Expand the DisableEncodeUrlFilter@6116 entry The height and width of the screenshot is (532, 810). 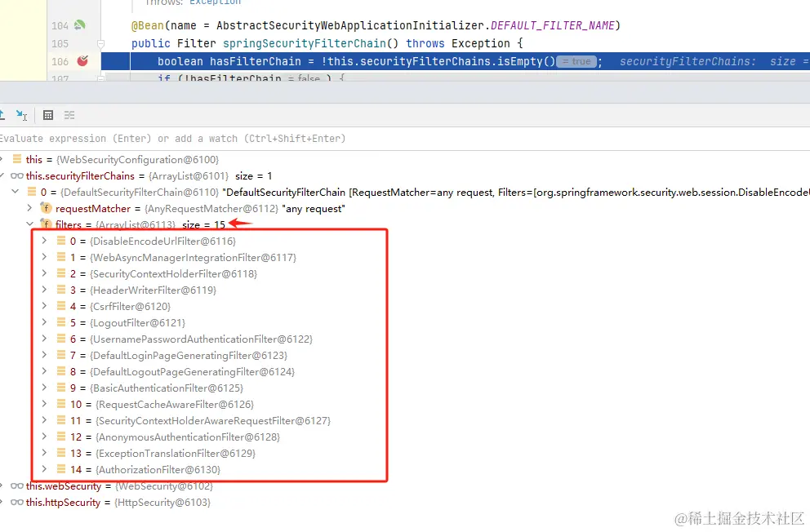coord(44,241)
